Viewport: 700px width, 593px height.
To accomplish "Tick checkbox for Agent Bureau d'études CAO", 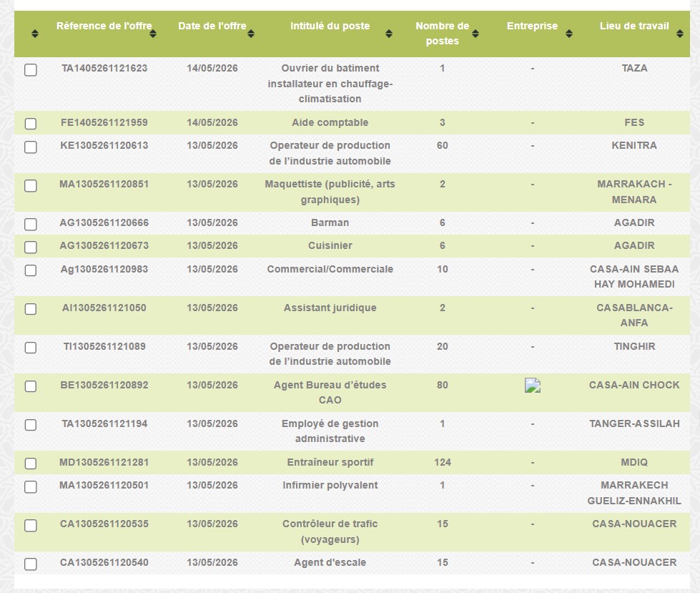I will pos(30,386).
